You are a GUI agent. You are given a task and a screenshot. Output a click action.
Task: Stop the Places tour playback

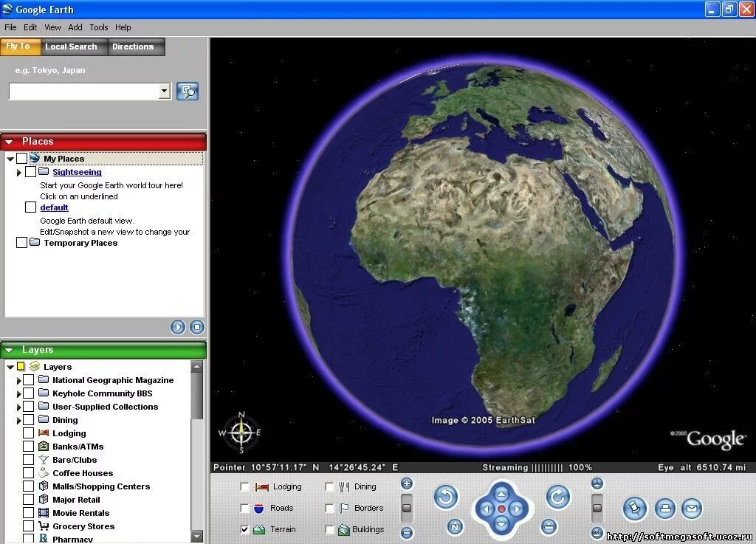(x=196, y=327)
